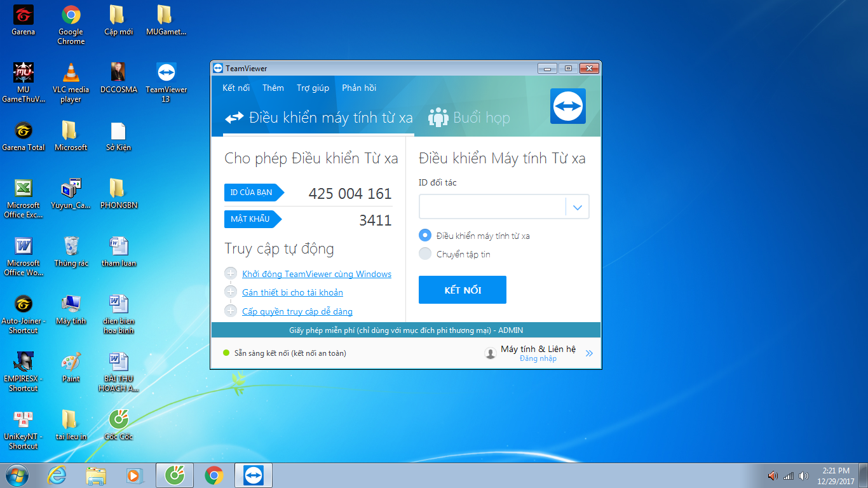Open Windows Media Player taskbar icon
The image size is (868, 488).
135,475
